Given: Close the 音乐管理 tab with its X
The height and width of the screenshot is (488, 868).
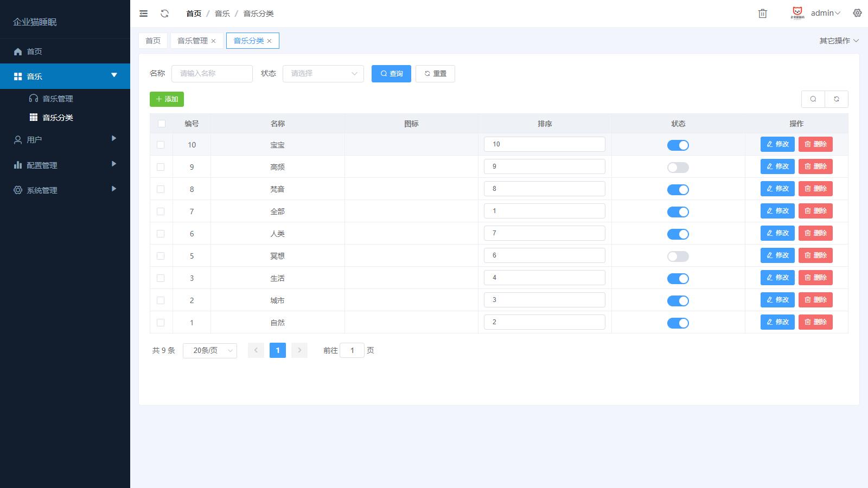Looking at the screenshot, I should tap(214, 41).
